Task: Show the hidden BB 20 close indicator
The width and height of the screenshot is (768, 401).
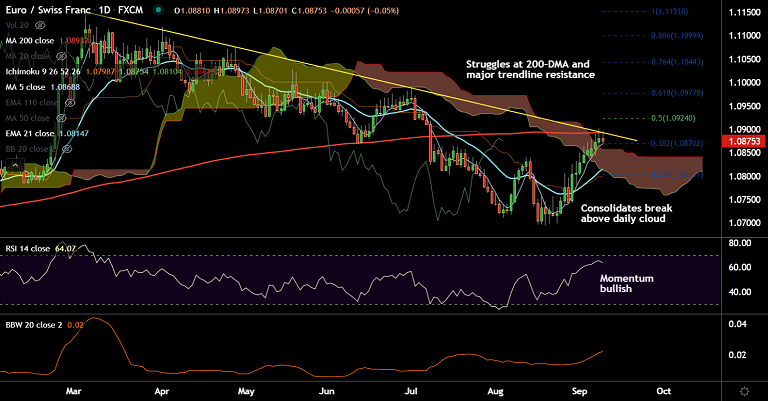Action: click(67, 149)
